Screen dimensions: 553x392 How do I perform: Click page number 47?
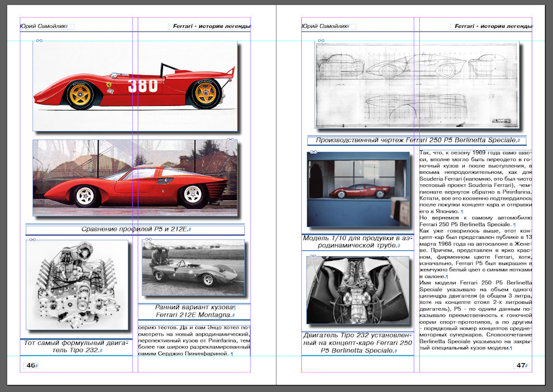point(521,365)
